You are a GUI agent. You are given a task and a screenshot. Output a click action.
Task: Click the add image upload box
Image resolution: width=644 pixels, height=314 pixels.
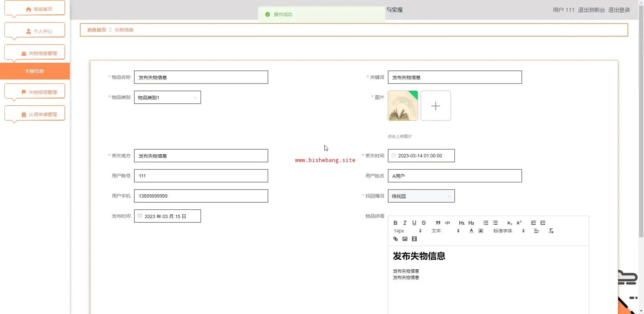pos(436,106)
